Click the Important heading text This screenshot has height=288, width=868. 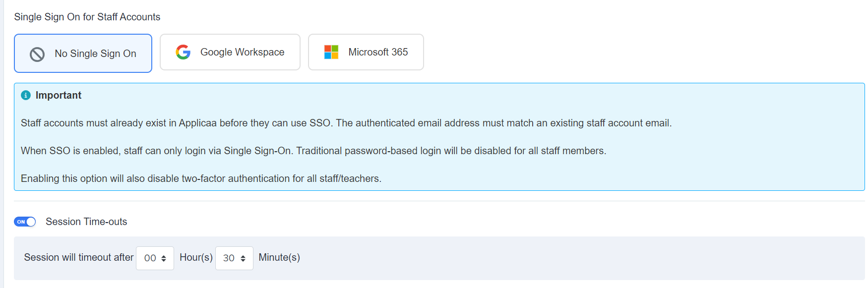coord(59,95)
